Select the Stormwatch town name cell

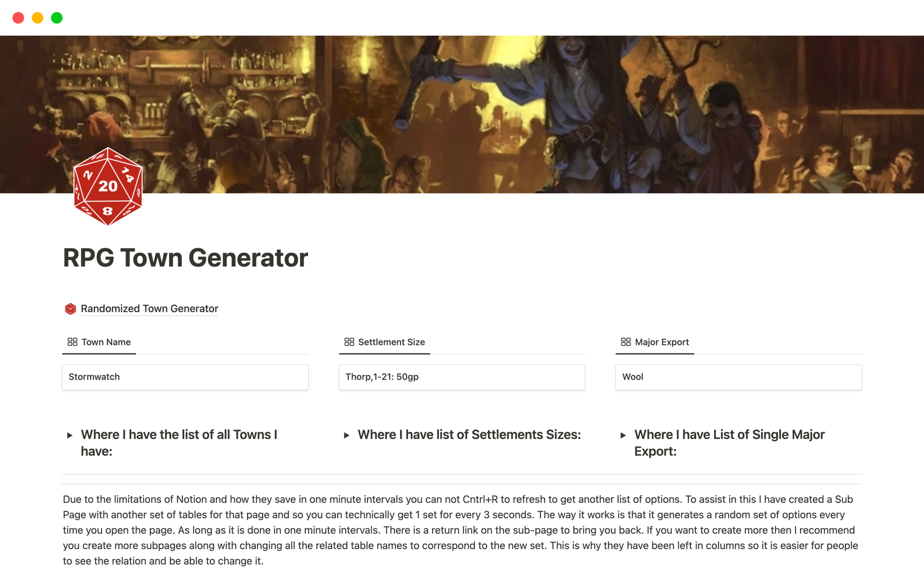click(x=185, y=377)
